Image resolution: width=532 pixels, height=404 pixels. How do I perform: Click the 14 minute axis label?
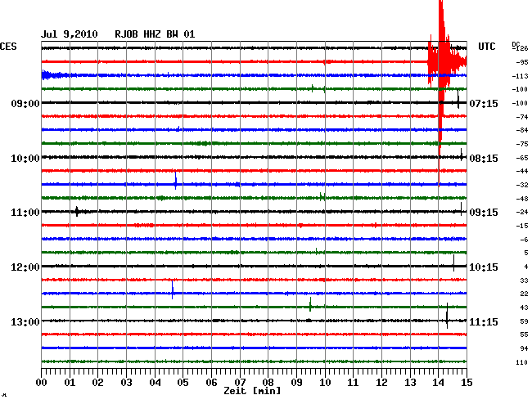pyautogui.click(x=438, y=383)
